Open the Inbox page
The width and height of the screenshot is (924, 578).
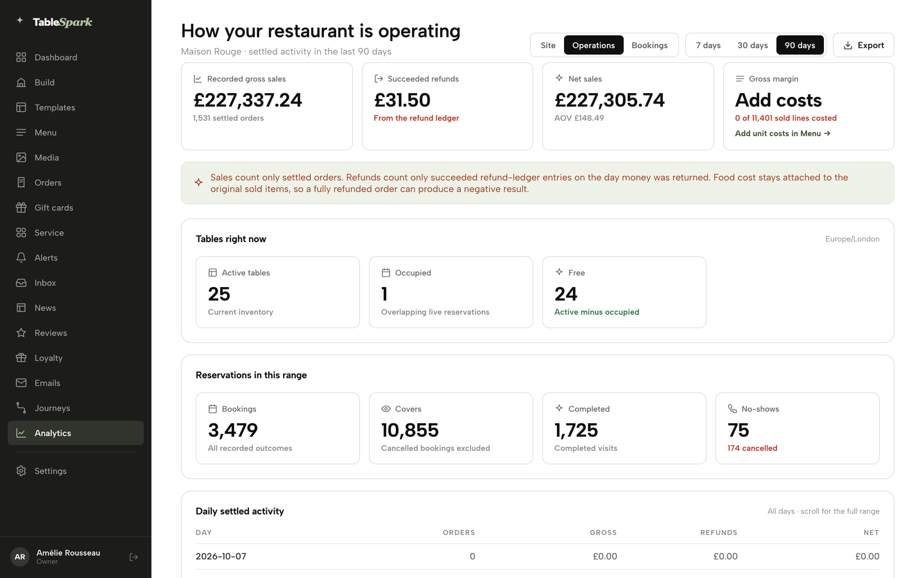(x=76, y=283)
